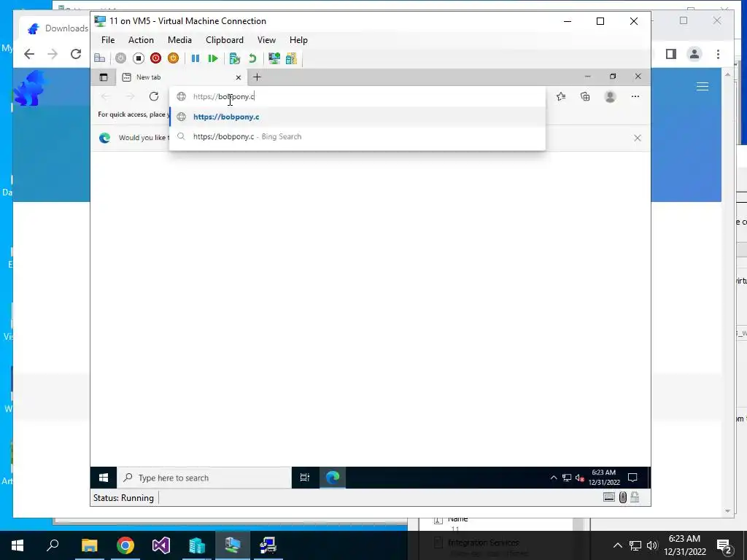This screenshot has width=747, height=560.
Task: Go back in the Chrome window
Action: click(x=29, y=54)
